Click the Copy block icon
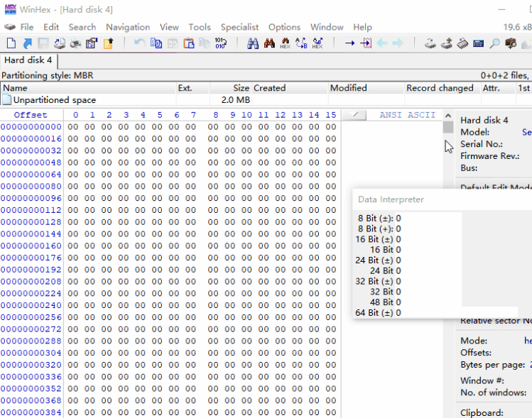The height and width of the screenshot is (418, 532). tap(156, 43)
